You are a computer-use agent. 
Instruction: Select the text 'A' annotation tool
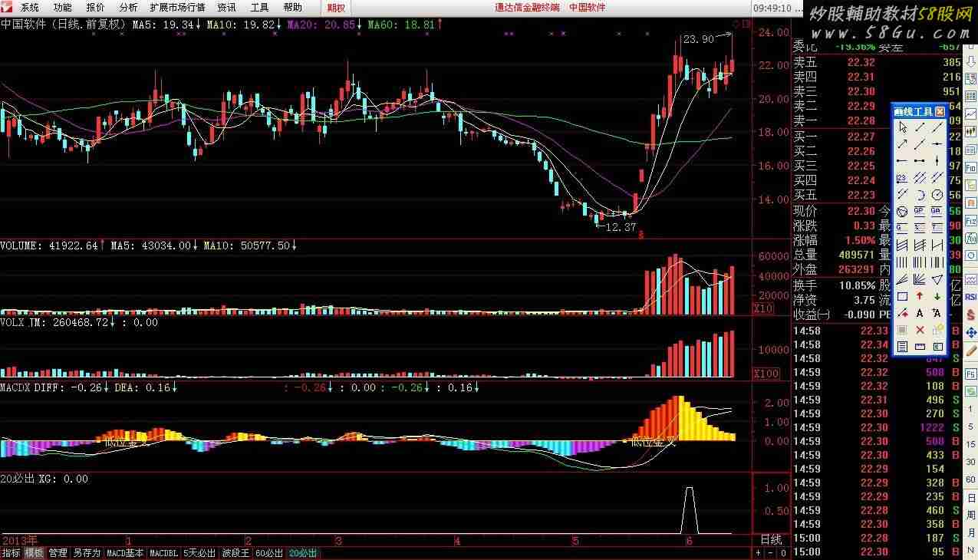tap(919, 313)
